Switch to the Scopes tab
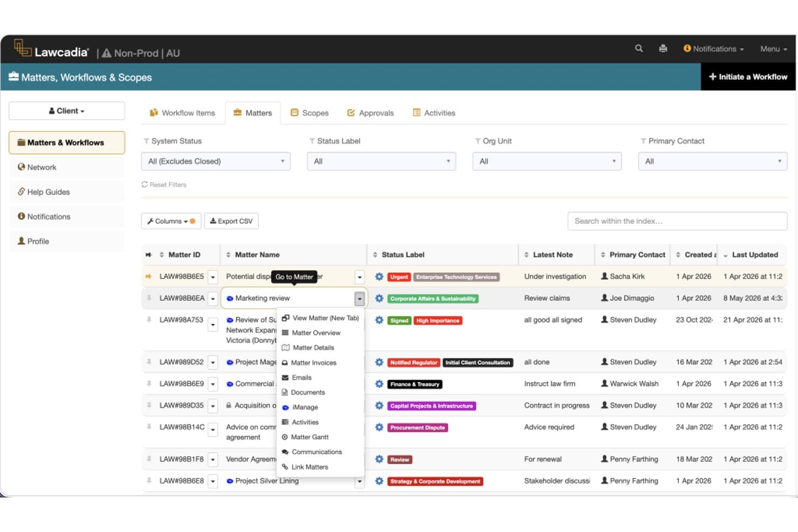 click(x=309, y=113)
